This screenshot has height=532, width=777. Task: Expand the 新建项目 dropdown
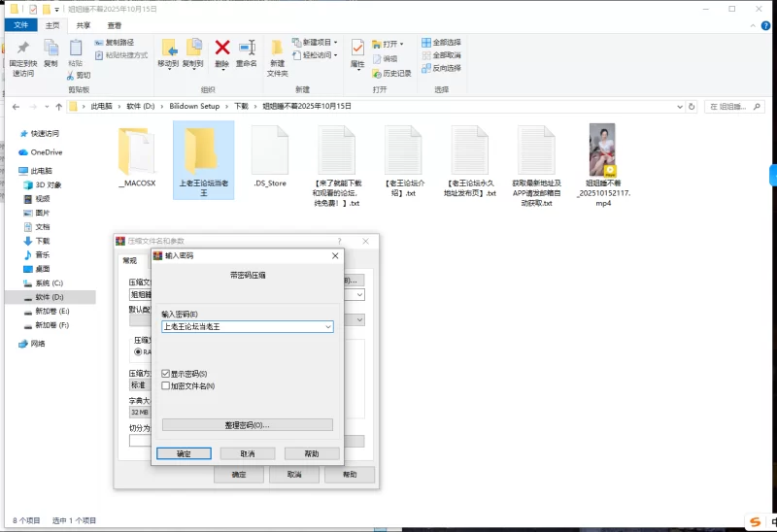coord(335,42)
